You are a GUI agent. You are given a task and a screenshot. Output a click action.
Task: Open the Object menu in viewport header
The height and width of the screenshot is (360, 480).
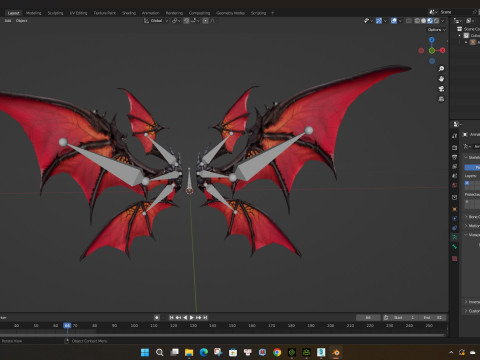[21, 21]
